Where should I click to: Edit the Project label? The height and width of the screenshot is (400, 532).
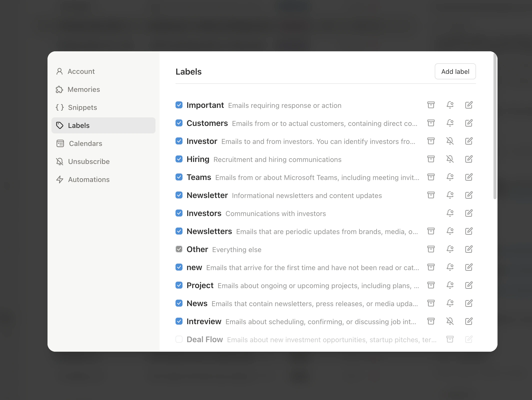click(469, 285)
